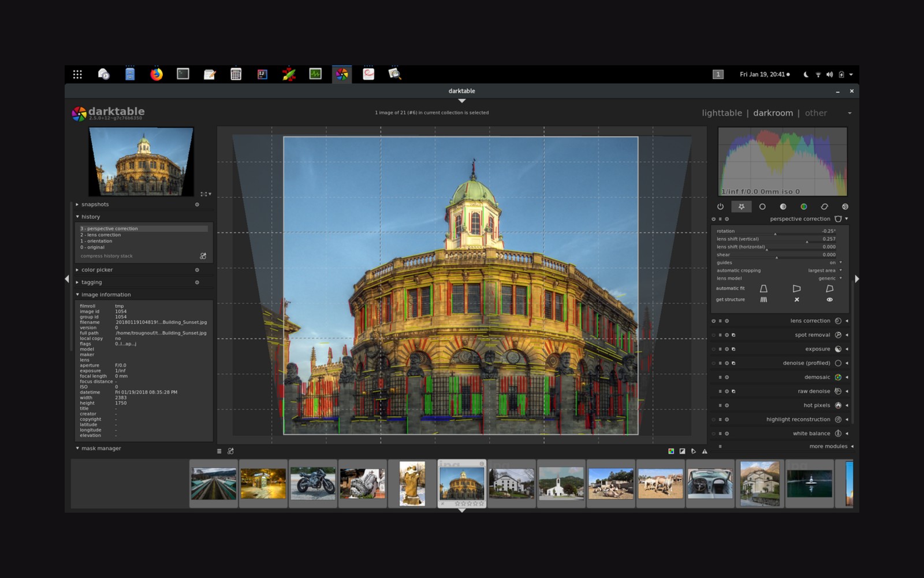Open the effects group icon
The width and height of the screenshot is (924, 578).
coord(845,206)
